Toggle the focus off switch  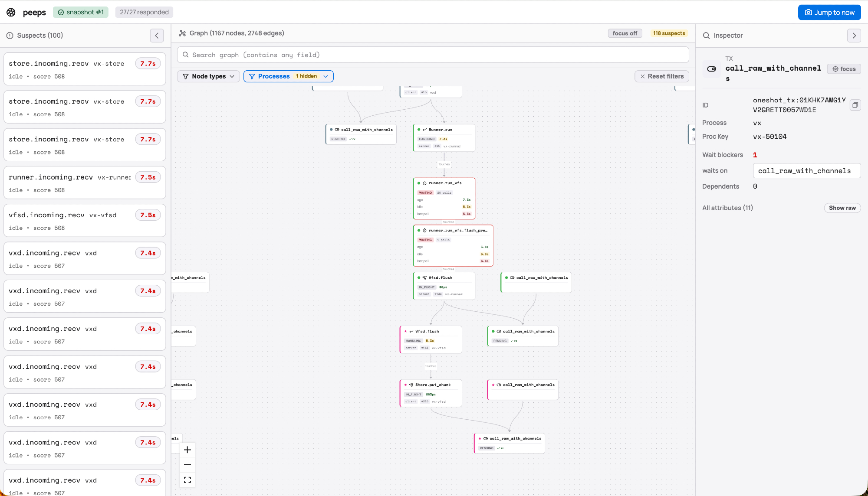click(625, 33)
